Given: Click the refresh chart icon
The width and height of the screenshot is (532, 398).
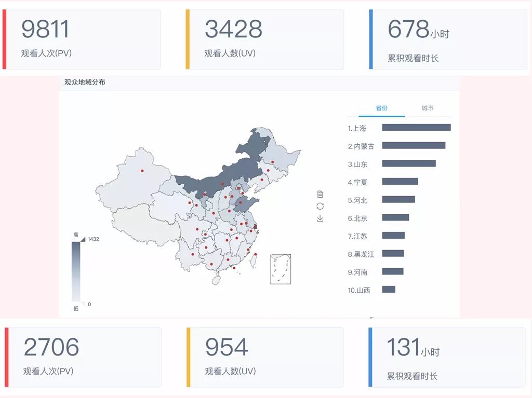Looking at the screenshot, I should [x=320, y=207].
